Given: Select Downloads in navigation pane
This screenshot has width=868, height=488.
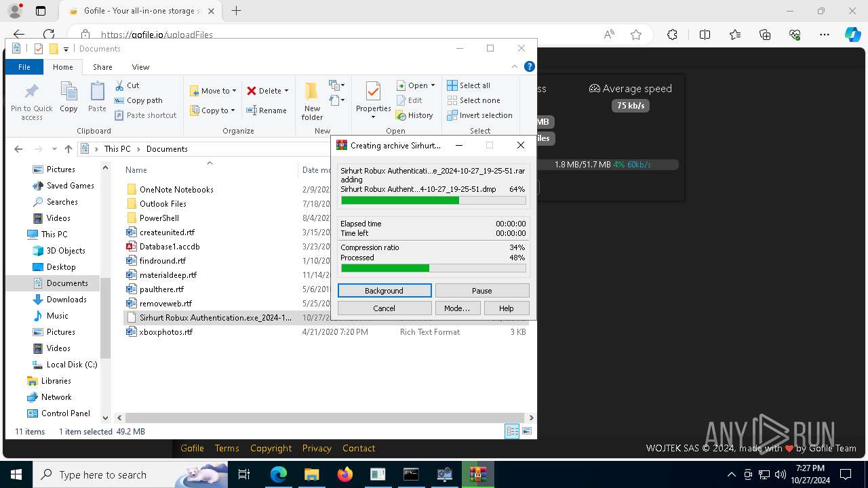Looking at the screenshot, I should (66, 300).
